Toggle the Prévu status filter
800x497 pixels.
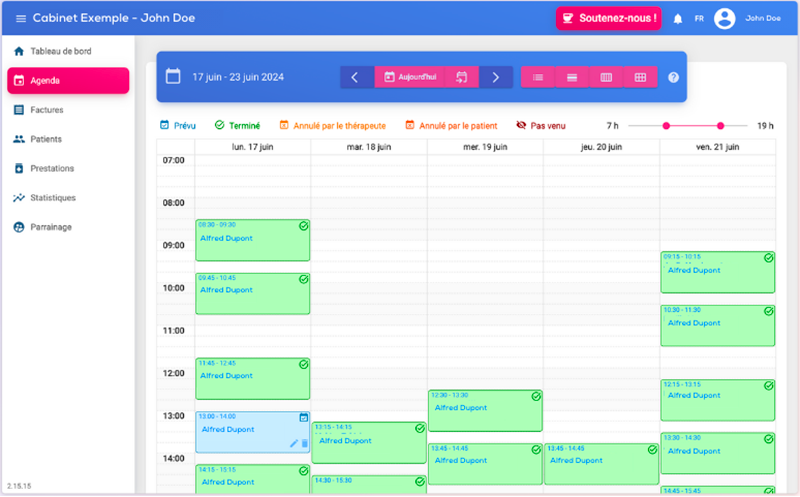tap(178, 126)
